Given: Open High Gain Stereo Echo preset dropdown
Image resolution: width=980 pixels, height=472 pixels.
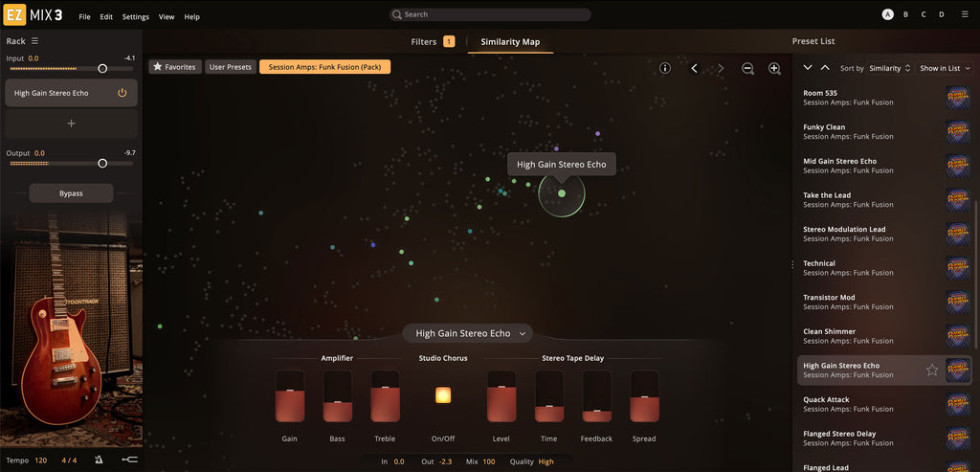Looking at the screenshot, I should [467, 333].
